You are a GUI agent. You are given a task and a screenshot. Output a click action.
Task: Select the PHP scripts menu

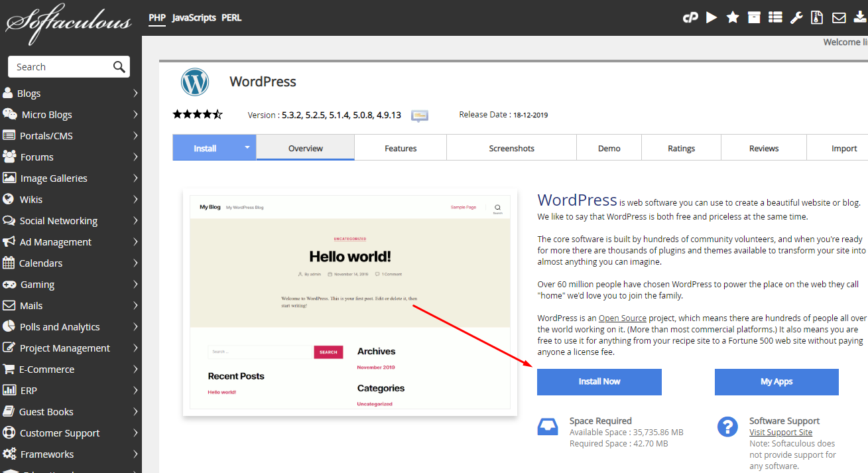pyautogui.click(x=157, y=18)
